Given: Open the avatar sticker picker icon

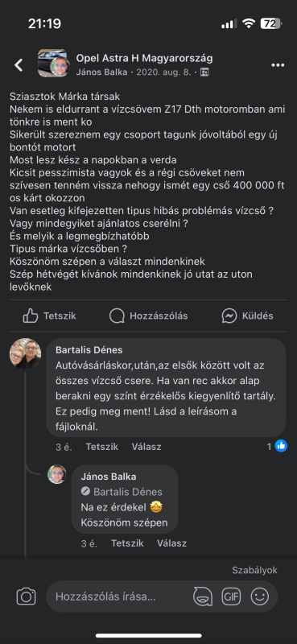Looking at the screenshot, I should 203,597.
